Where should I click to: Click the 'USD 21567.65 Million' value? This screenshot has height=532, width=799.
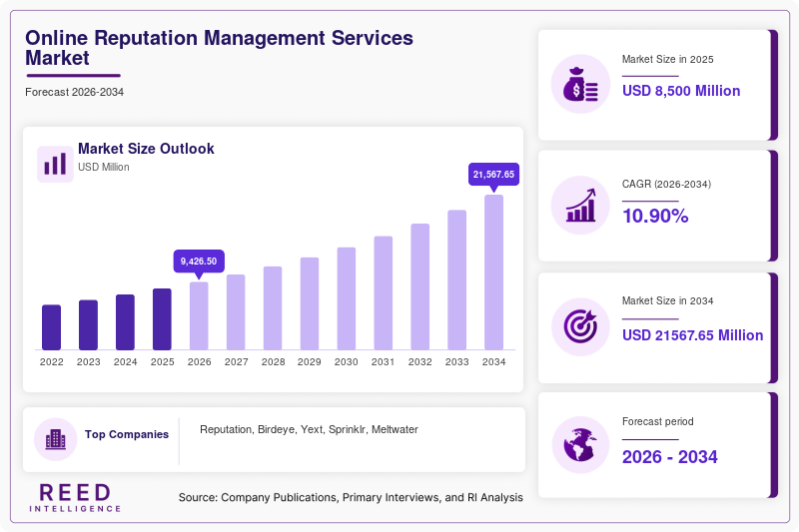coord(692,335)
